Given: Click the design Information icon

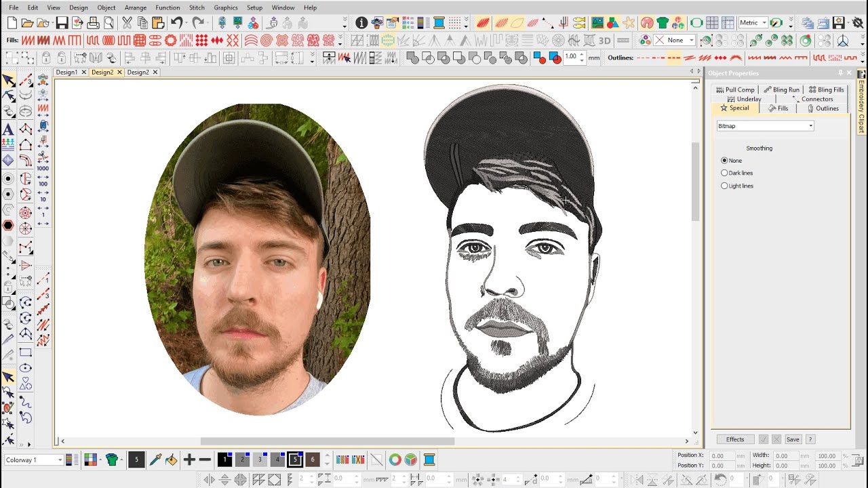Looking at the screenshot, I should pyautogui.click(x=361, y=23).
